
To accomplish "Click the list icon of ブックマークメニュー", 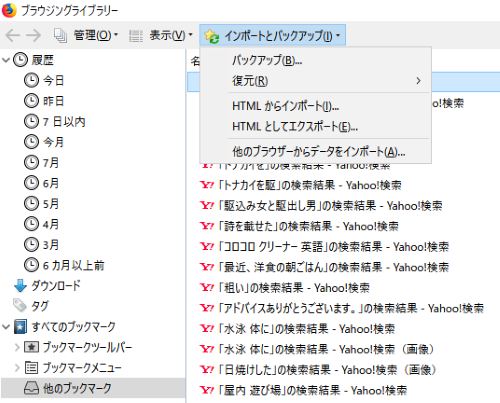I will [x=31, y=368].
